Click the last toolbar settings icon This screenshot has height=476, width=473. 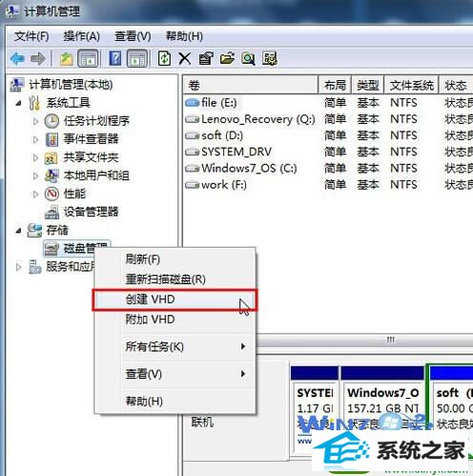(x=270, y=59)
